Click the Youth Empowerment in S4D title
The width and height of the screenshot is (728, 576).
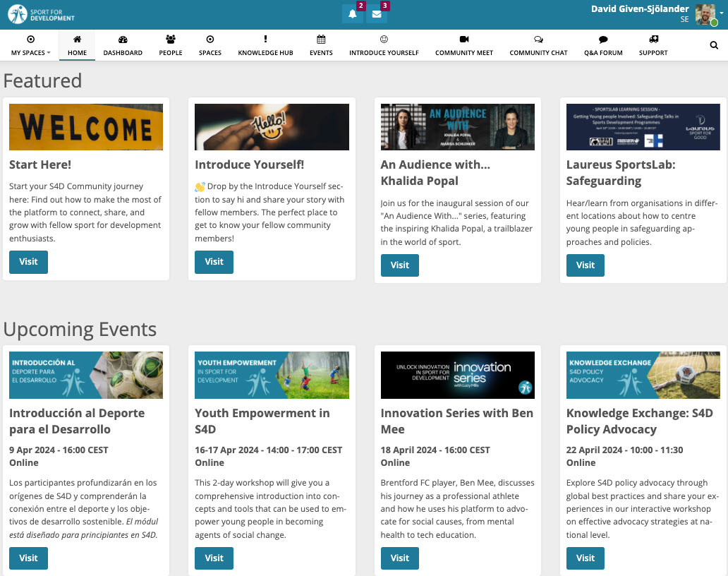click(262, 421)
